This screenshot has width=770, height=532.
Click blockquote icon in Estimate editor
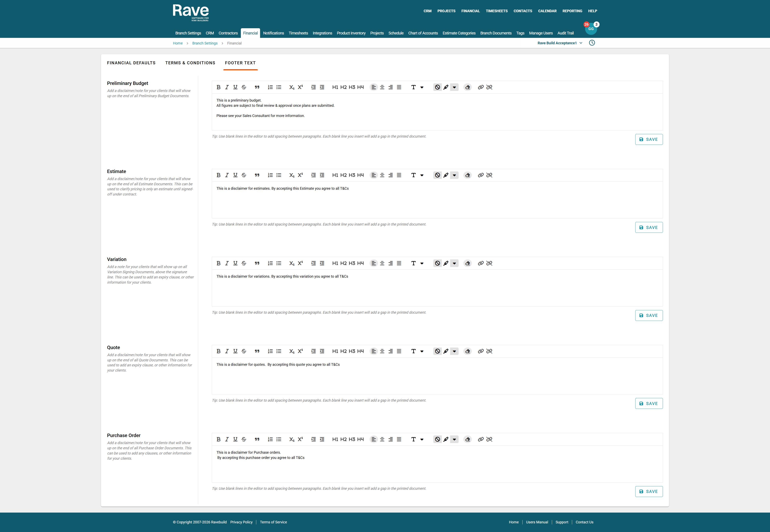[257, 175]
